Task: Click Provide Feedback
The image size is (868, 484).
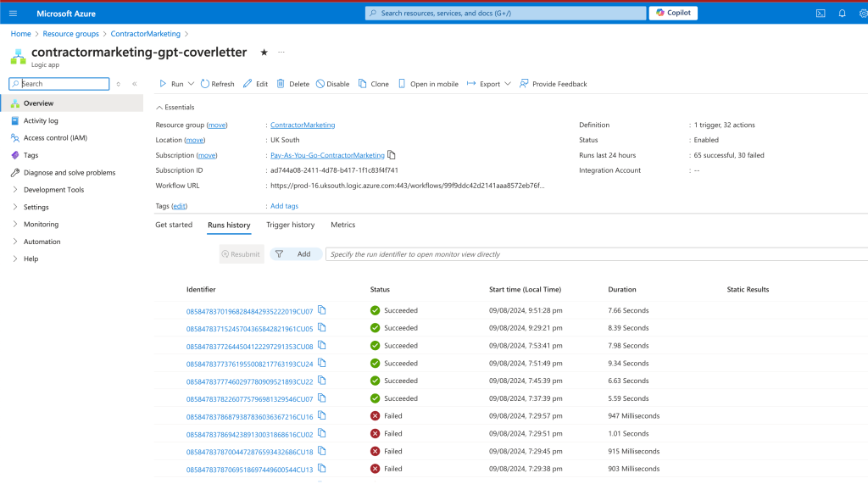Action: coord(553,84)
